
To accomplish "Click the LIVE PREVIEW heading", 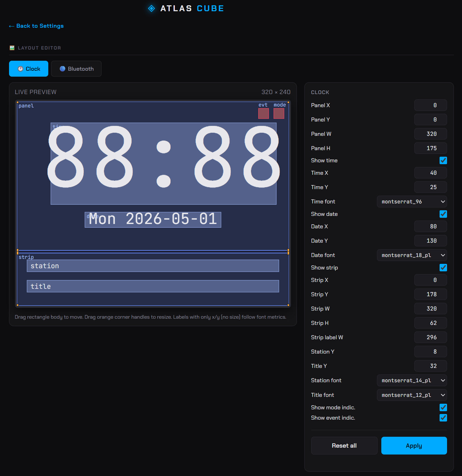I will point(36,92).
